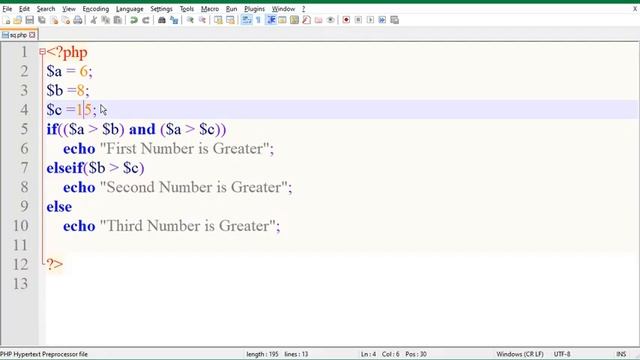Start macro recording red dot icon
The image size is (640, 360).
[x=346, y=20]
